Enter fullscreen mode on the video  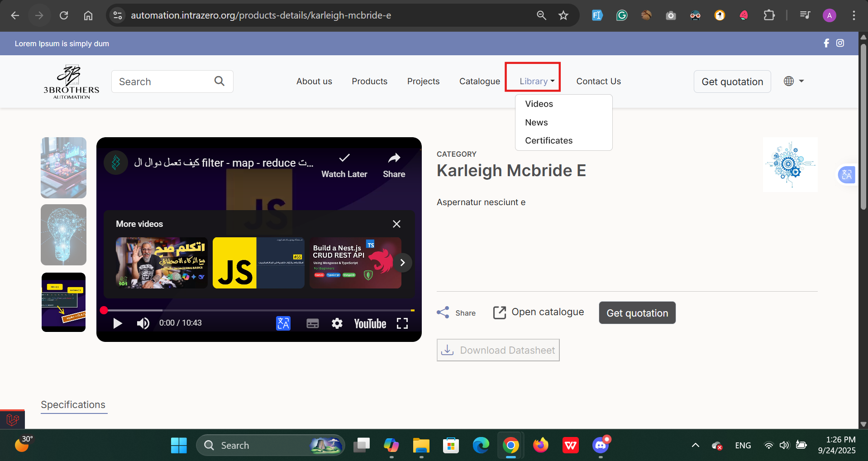(x=402, y=323)
